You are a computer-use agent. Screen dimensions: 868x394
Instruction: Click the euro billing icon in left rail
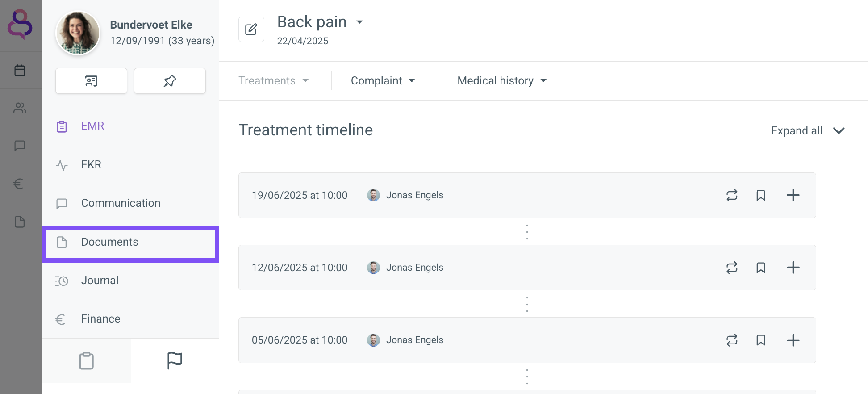click(x=18, y=184)
